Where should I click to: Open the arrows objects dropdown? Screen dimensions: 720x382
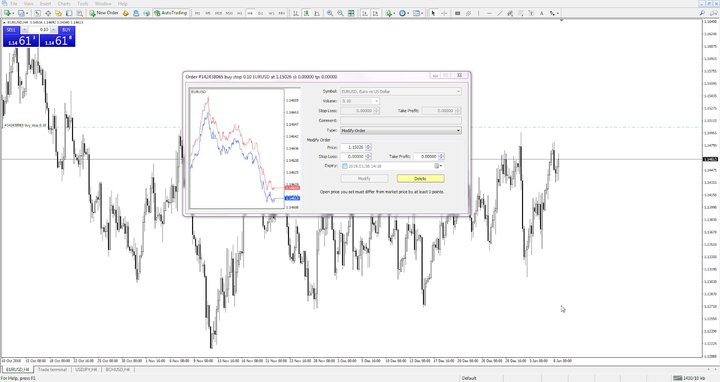click(x=554, y=13)
